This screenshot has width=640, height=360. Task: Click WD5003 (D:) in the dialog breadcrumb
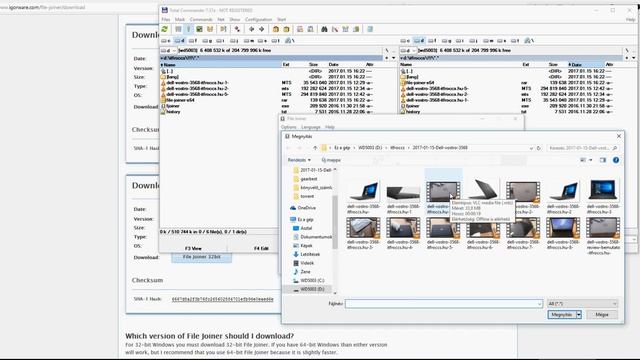pos(370,148)
